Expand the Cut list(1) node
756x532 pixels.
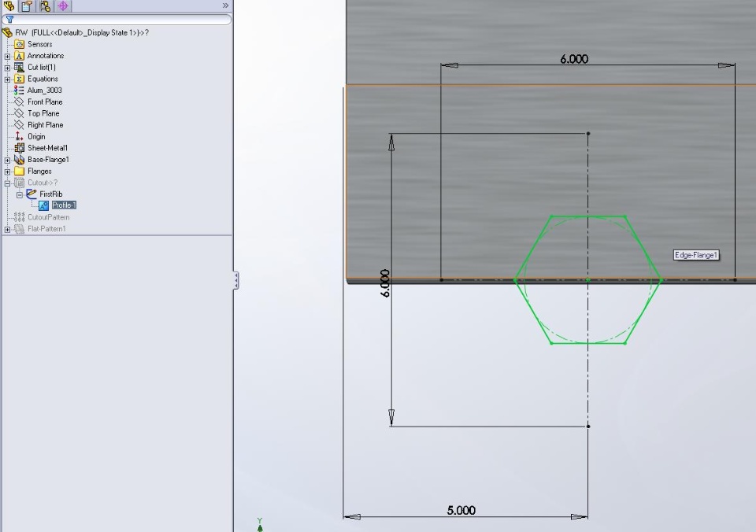(x=7, y=68)
